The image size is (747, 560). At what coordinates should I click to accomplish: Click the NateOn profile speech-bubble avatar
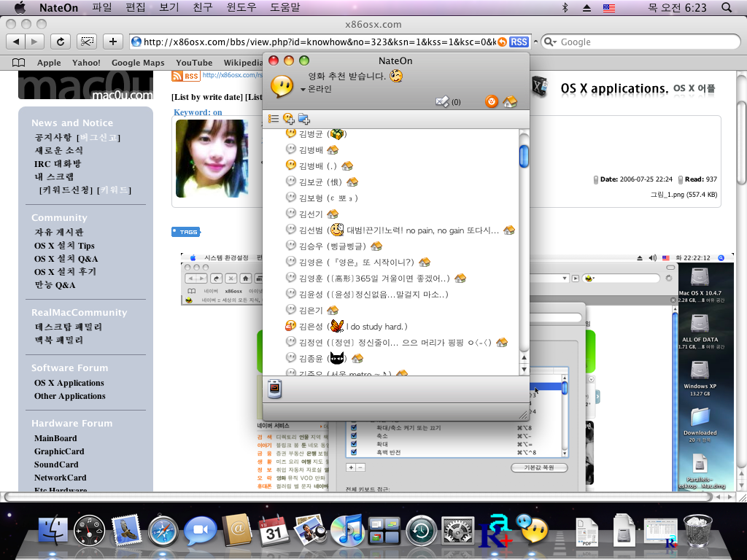pos(282,87)
